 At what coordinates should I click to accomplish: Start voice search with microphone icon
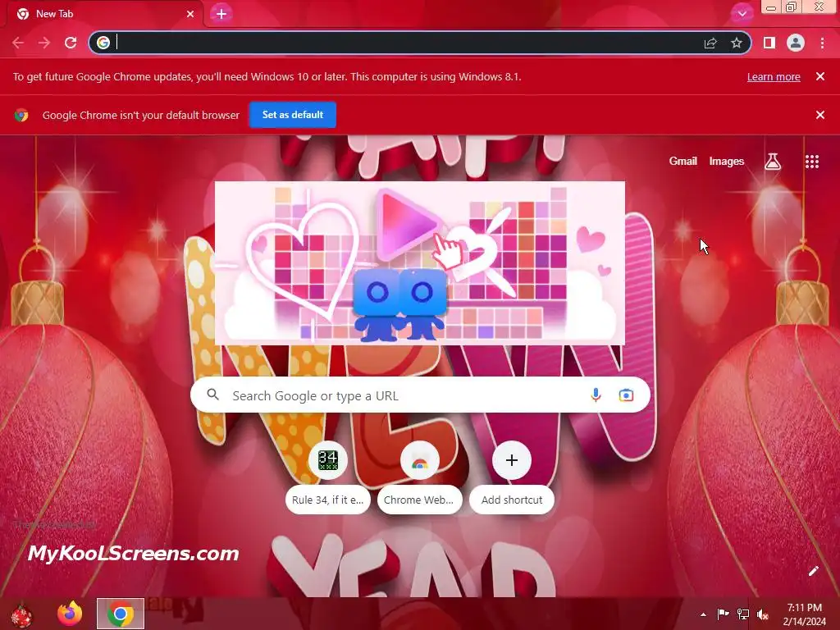pyautogui.click(x=596, y=395)
